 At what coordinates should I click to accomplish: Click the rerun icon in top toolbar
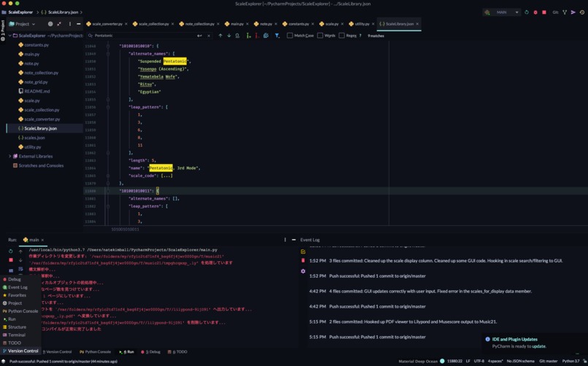pos(527,12)
